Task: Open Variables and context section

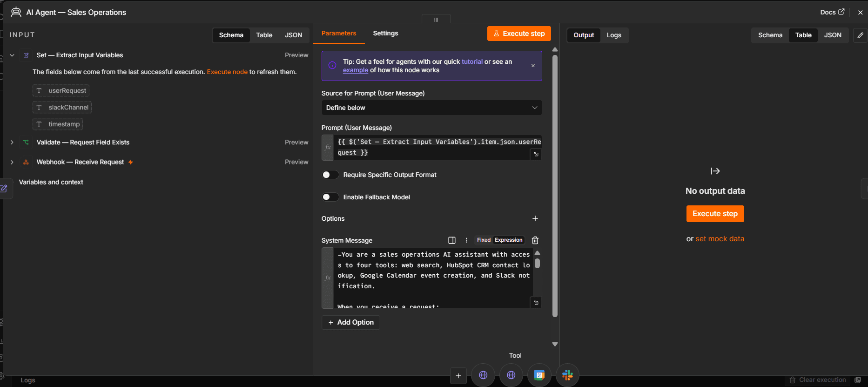Action: (51, 182)
